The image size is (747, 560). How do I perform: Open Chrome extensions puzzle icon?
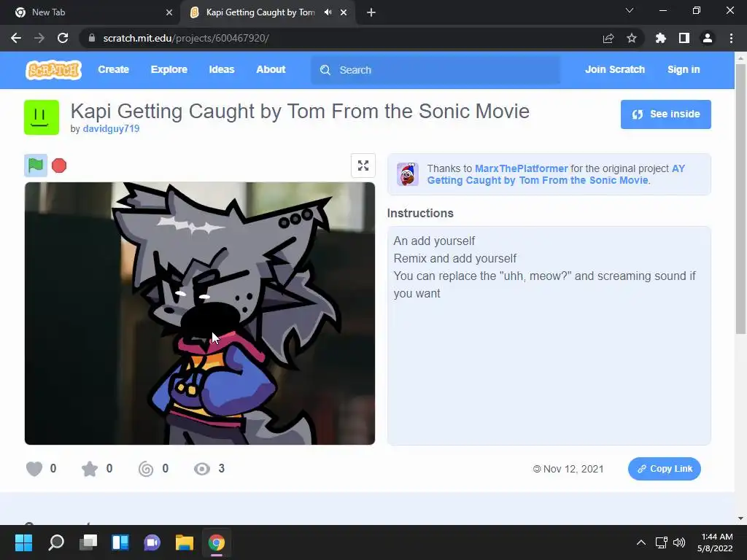[x=661, y=38]
